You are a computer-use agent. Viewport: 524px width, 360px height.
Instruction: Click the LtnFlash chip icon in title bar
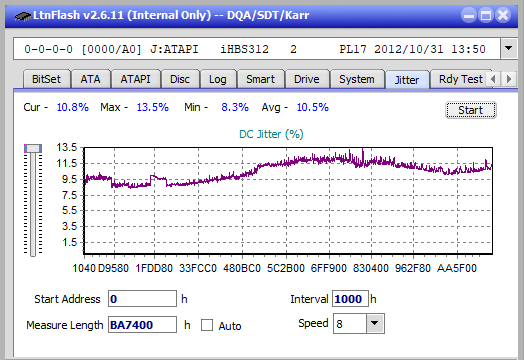click(23, 16)
